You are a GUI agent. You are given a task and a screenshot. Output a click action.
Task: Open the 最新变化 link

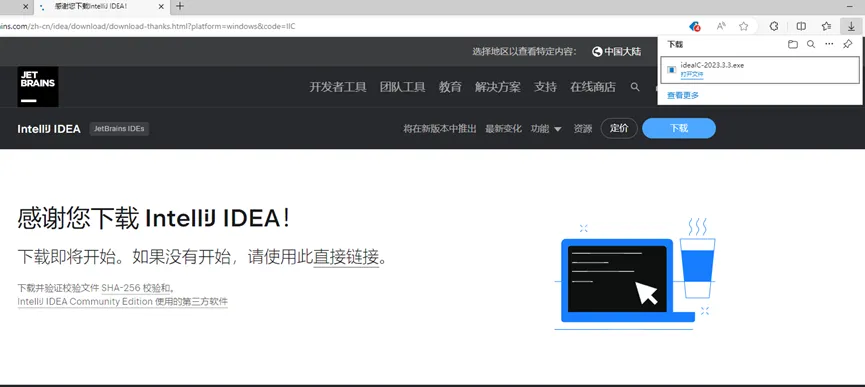click(503, 128)
